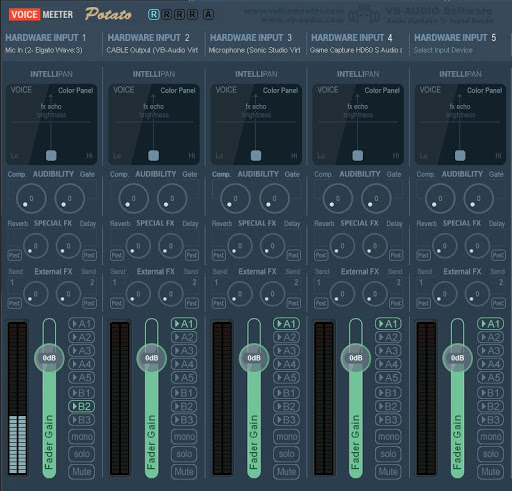
Task: Open Hardware Input 3 Microphone device selector
Action: click(x=254, y=50)
